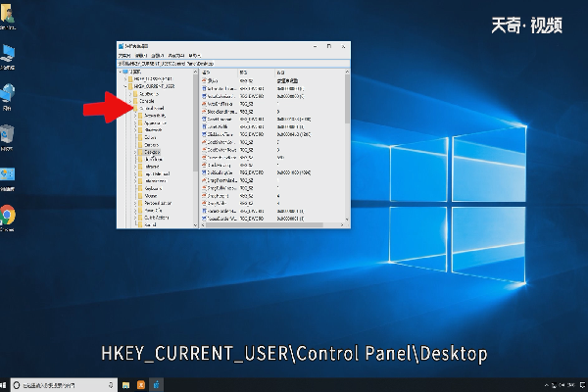Open the Edit menu in Registry Editor
588x392 pixels.
139,55
